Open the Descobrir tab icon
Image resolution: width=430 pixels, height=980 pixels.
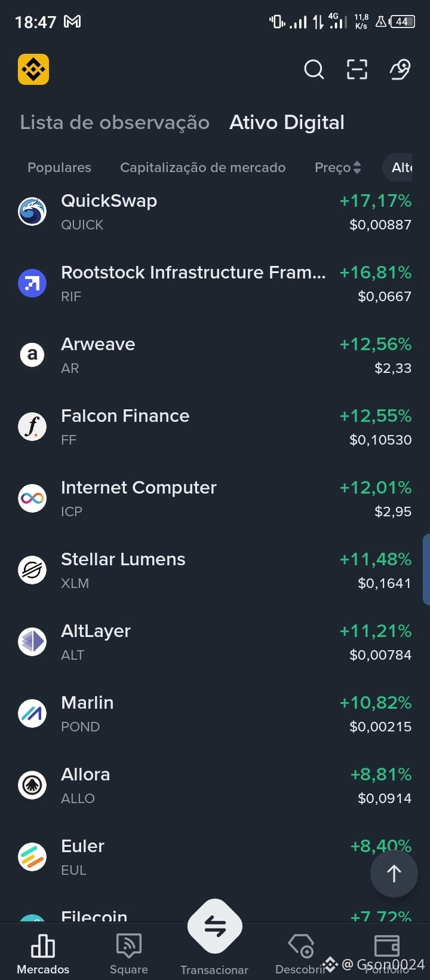(x=301, y=946)
